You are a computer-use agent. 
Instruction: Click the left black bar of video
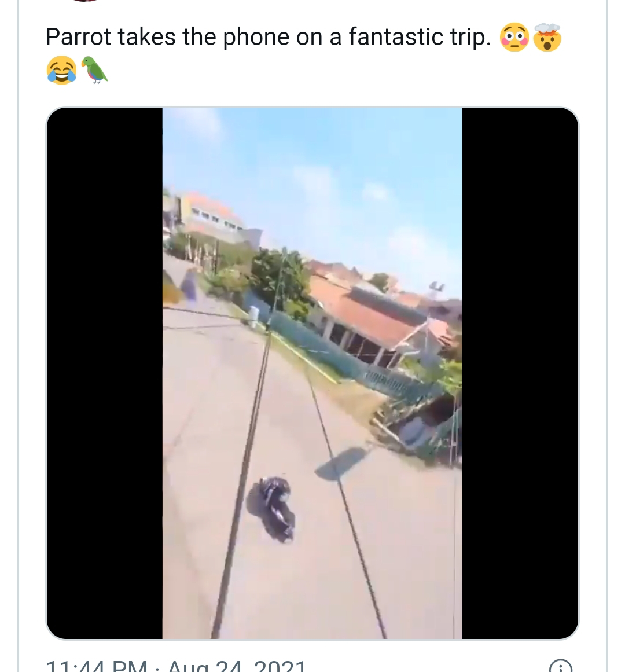[105, 373]
